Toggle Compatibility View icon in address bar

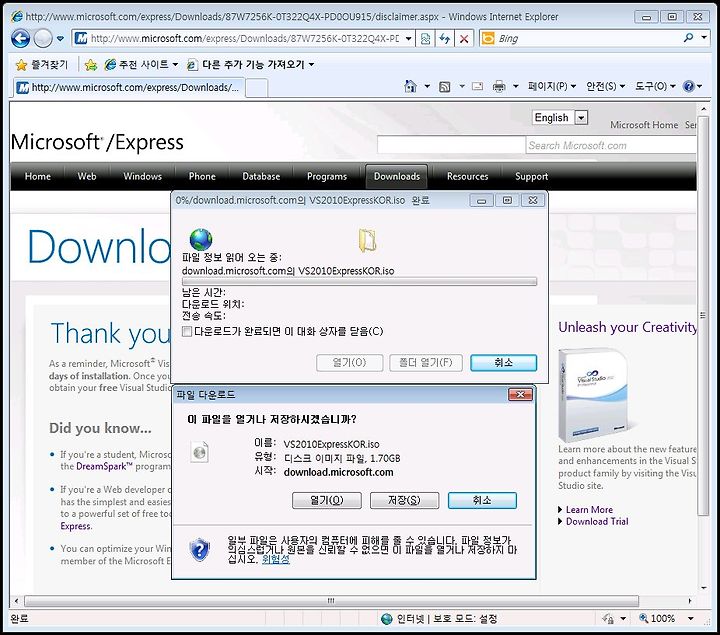point(425,39)
